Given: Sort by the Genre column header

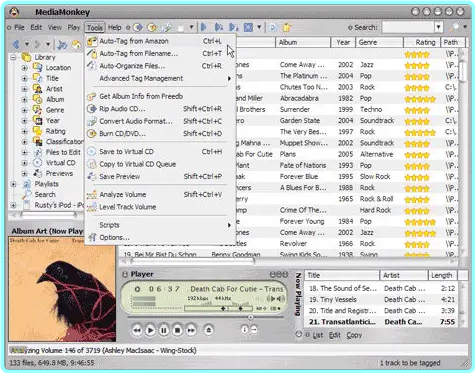Looking at the screenshot, I should click(x=380, y=42).
